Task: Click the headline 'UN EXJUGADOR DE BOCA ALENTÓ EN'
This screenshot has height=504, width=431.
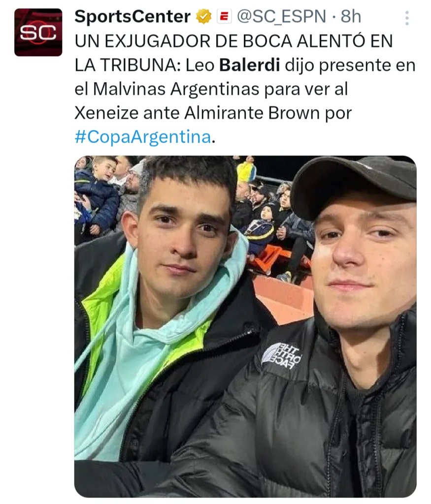Action: click(234, 41)
